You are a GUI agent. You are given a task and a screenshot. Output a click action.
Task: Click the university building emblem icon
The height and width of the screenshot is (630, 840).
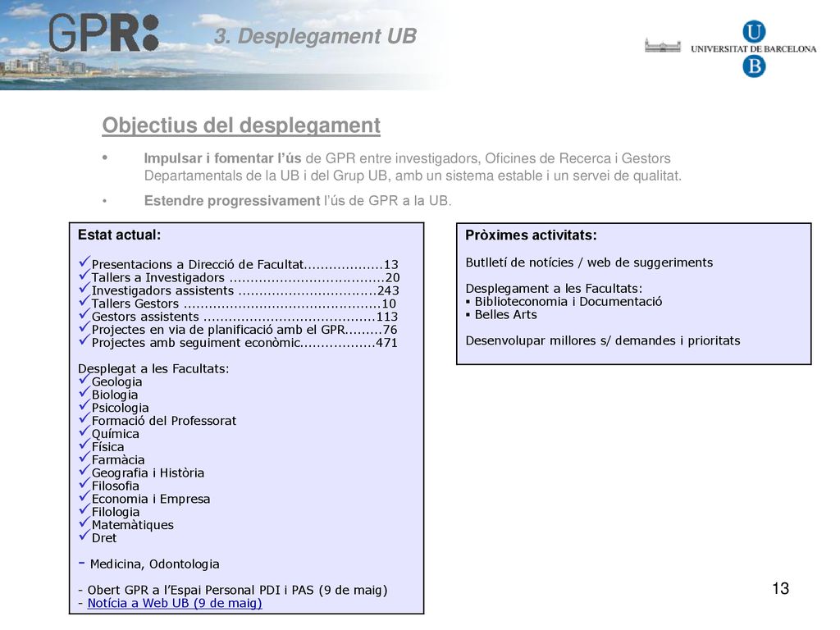pos(663,46)
